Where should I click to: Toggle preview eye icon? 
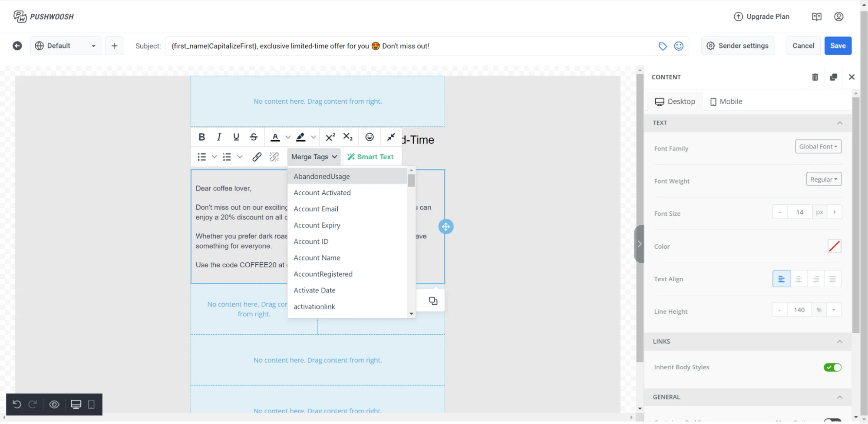click(x=54, y=404)
